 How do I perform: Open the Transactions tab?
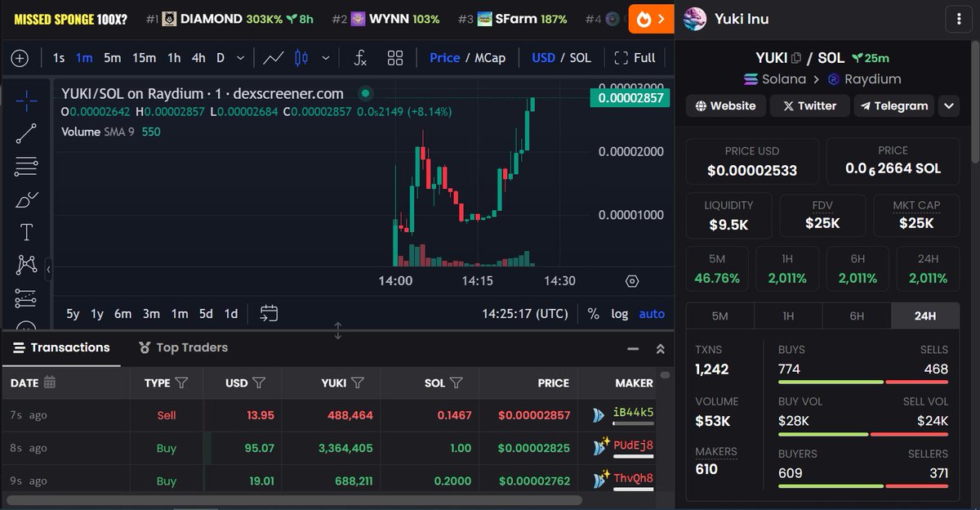[60, 347]
